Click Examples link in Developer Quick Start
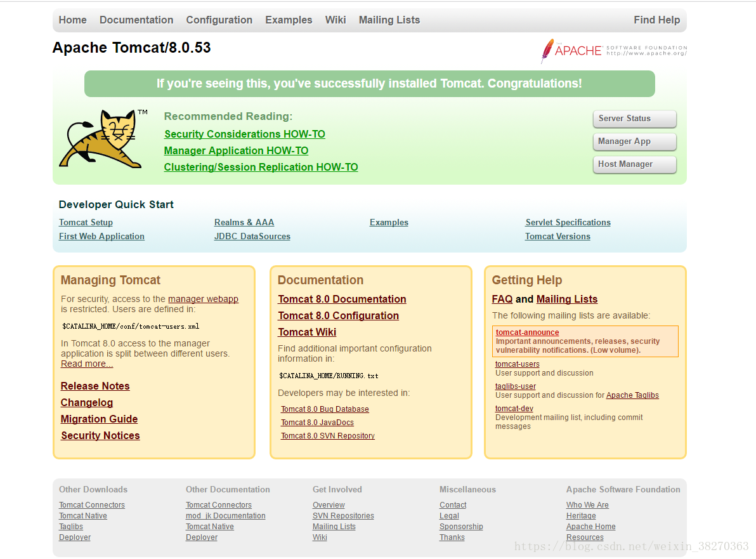This screenshot has width=756, height=559. point(389,222)
